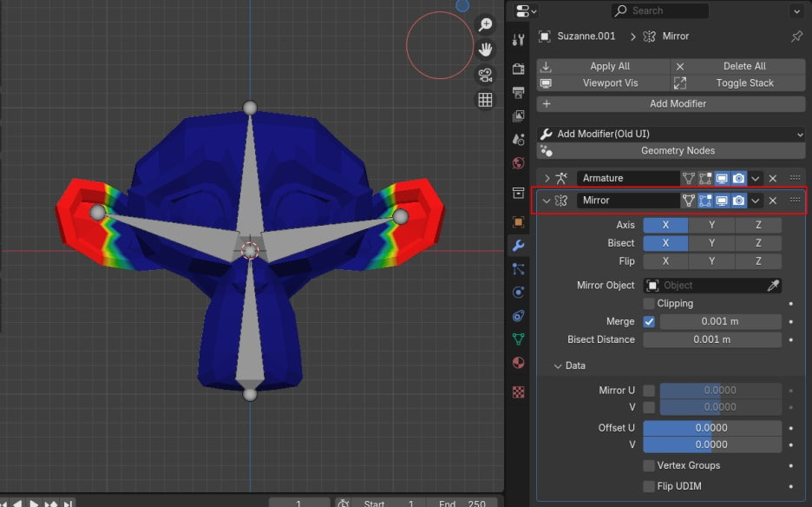Open Add Modifier(Old UI) dropdown
The height and width of the screenshot is (507, 812).
click(671, 134)
